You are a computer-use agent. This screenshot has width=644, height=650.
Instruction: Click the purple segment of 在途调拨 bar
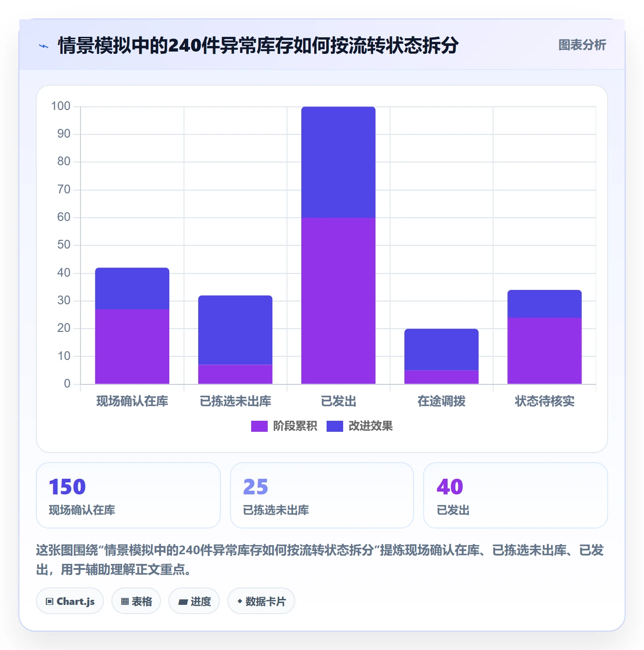tap(442, 377)
